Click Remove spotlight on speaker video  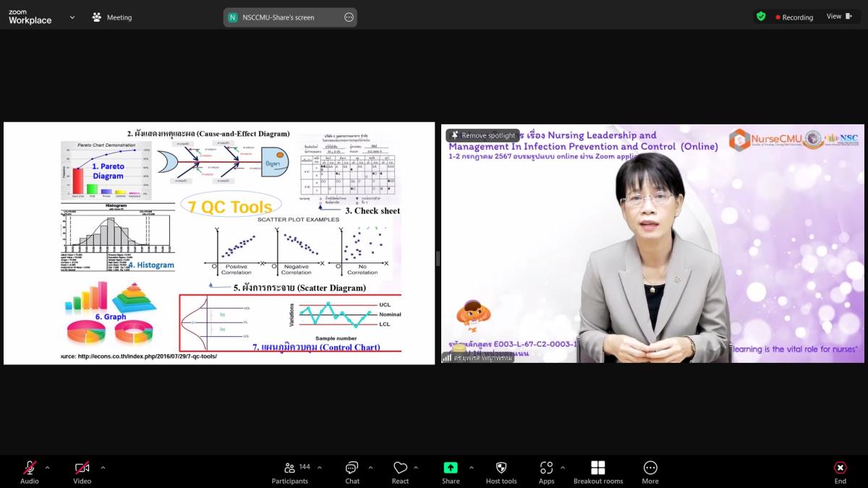click(x=482, y=135)
